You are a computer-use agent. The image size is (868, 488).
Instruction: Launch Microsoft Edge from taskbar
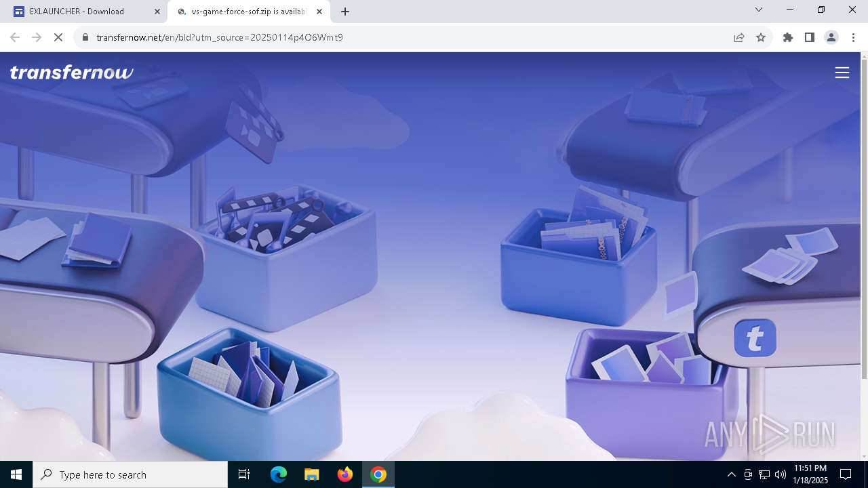279,474
